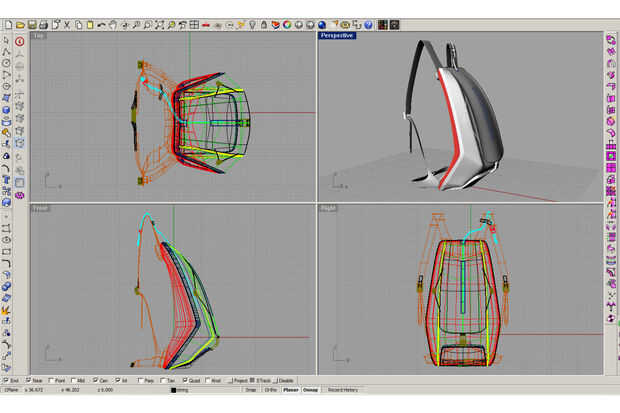
Task: Click the New file icon
Action: (7, 23)
